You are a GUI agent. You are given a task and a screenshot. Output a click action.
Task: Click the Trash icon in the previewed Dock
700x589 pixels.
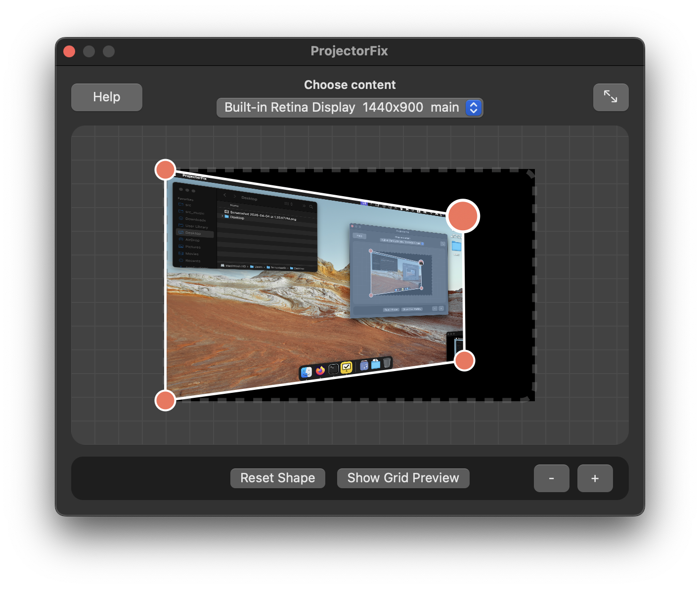[x=387, y=364]
